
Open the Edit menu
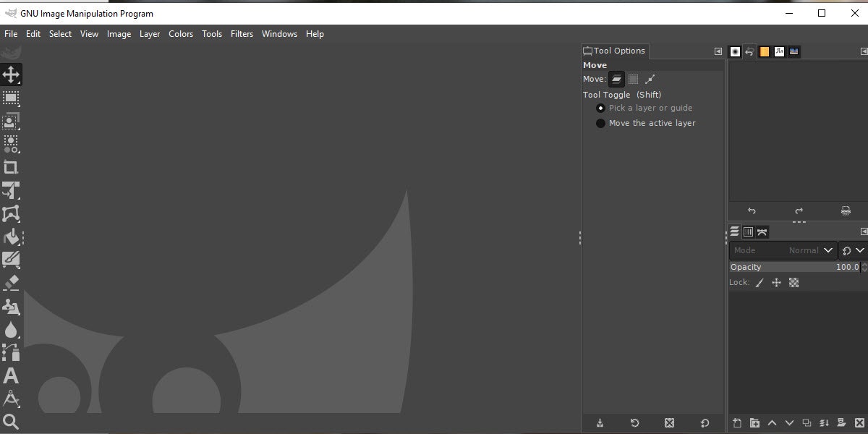[33, 34]
